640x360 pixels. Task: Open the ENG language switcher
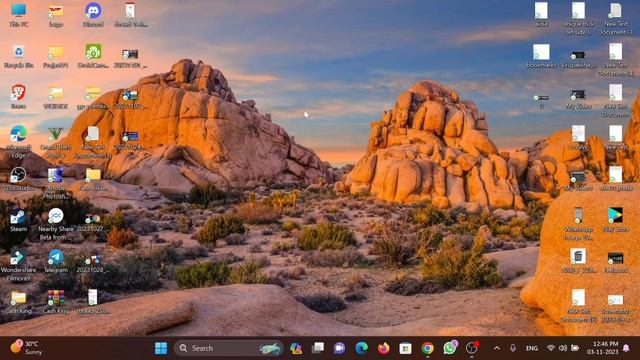[x=531, y=348]
